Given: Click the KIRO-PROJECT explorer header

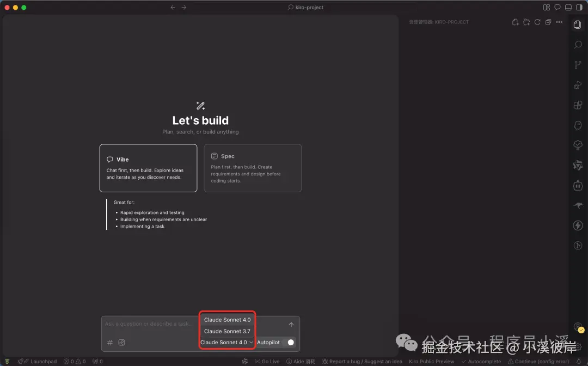Looking at the screenshot, I should point(439,22).
